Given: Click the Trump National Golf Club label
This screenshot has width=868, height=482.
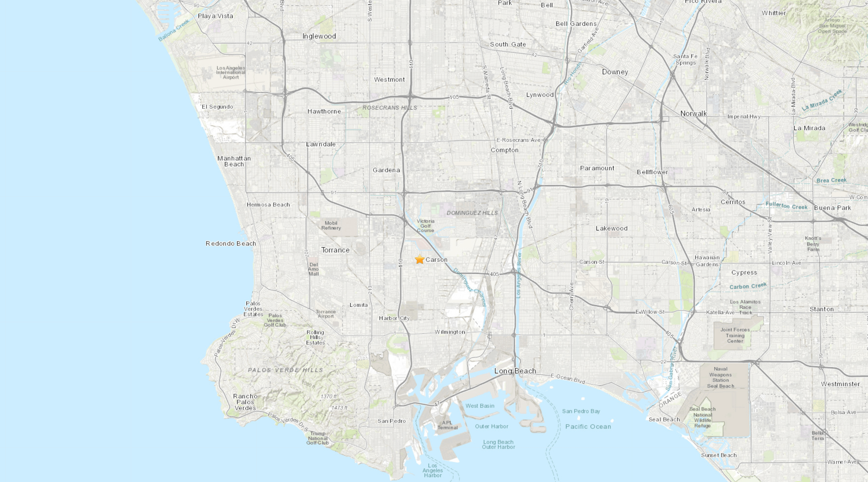Looking at the screenshot, I should 317,438.
